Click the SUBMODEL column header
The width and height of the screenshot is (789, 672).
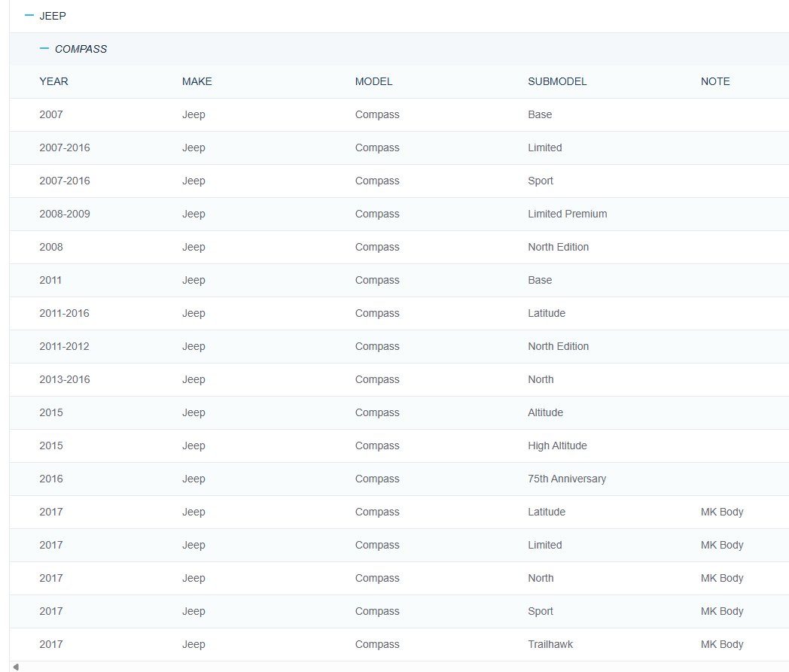(557, 81)
